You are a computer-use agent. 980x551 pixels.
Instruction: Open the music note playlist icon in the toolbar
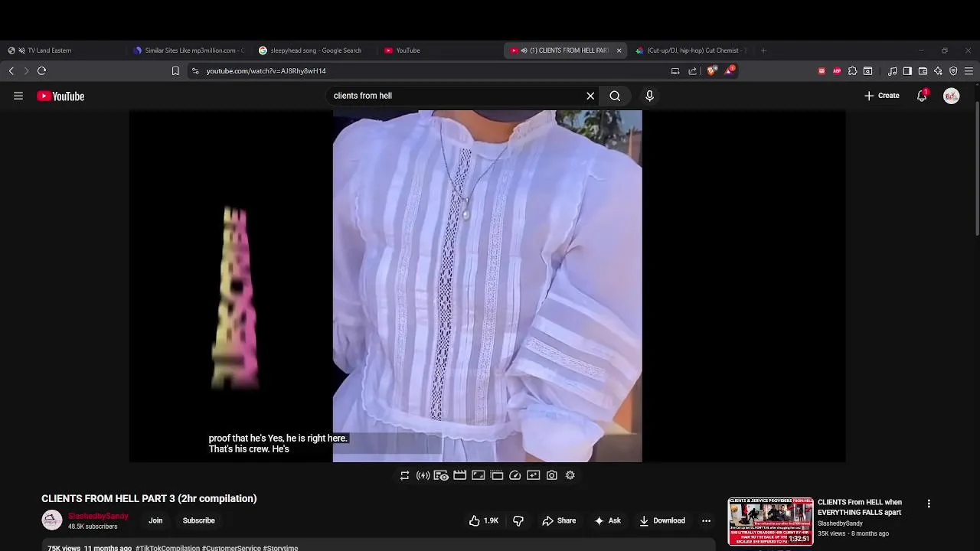[892, 71]
